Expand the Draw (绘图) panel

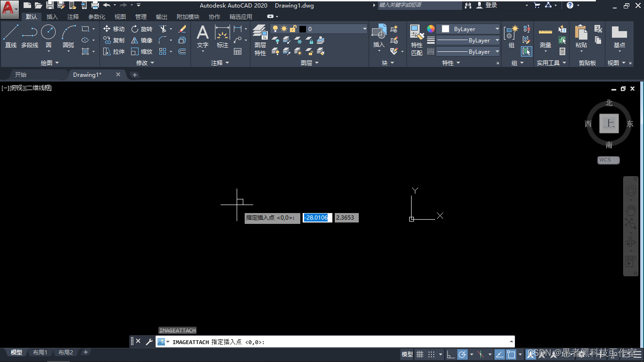[x=50, y=63]
